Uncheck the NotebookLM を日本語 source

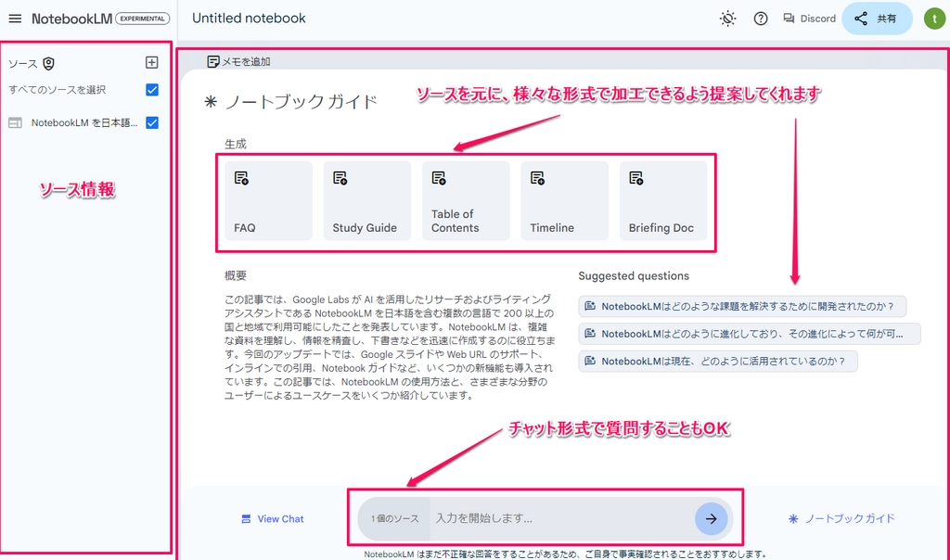click(152, 123)
